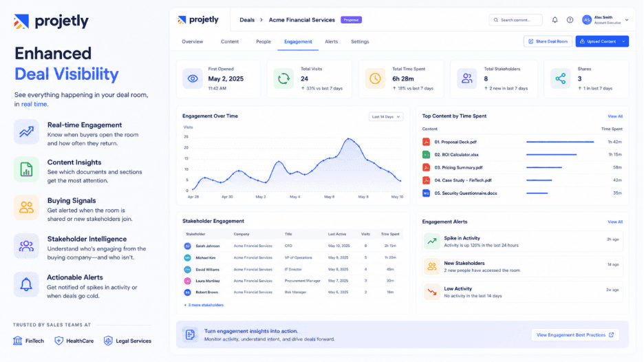Switch to the Content tab
This screenshot has width=644, height=362.
[x=230, y=41]
